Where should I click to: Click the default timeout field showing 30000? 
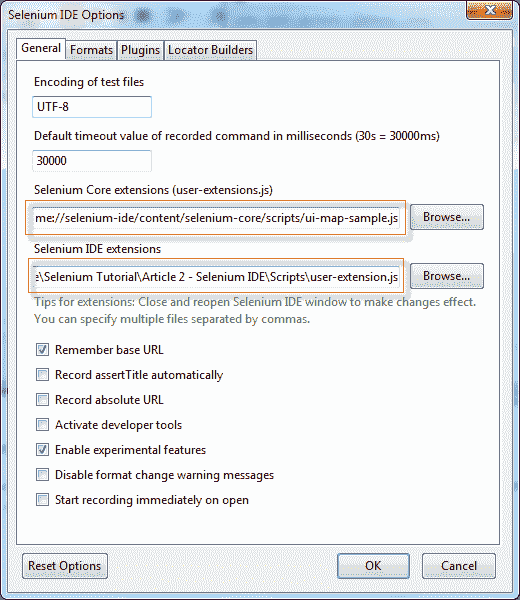point(92,161)
